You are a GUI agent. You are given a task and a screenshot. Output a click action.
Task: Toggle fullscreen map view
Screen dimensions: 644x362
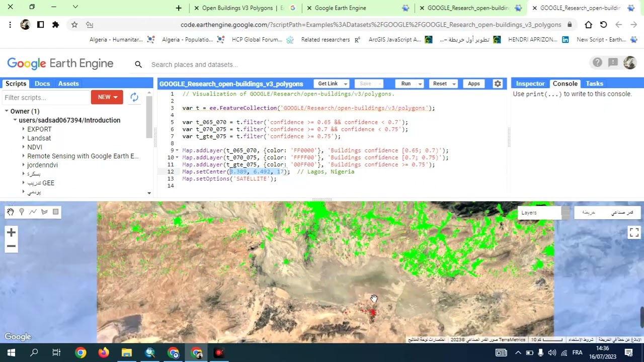(x=634, y=232)
